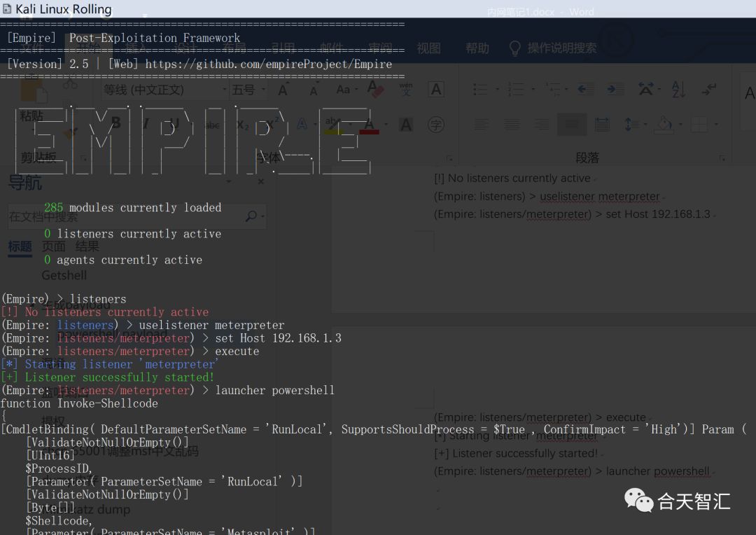Screen dimensions: 756x535
Task: Apply character border with the boxed A
Action: 436,90
